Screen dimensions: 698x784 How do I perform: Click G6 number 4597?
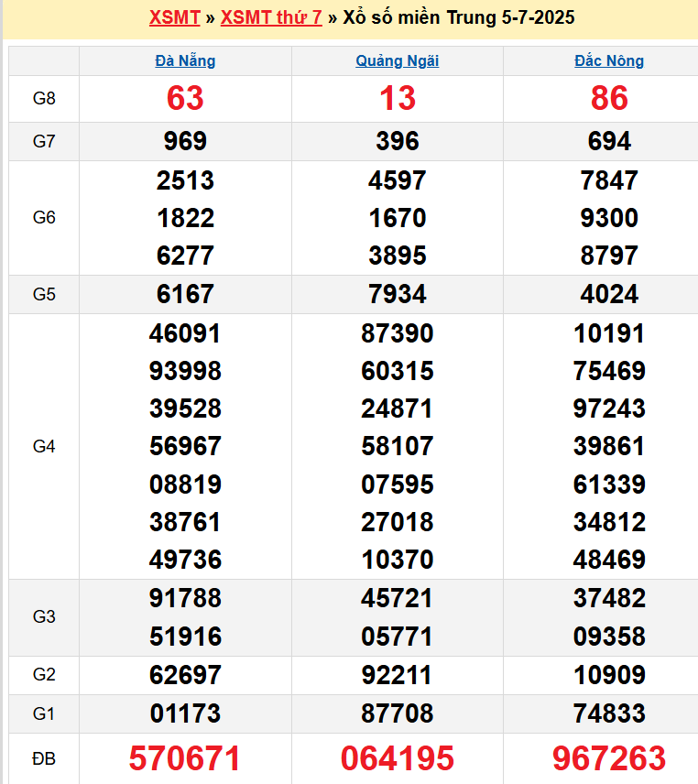(x=398, y=180)
